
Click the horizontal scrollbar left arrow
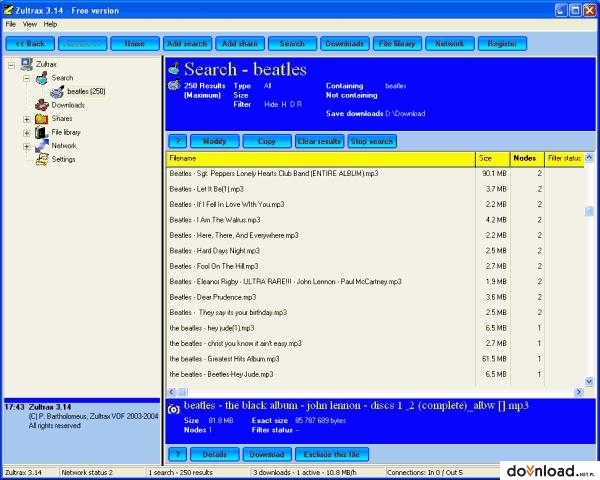coord(172,392)
